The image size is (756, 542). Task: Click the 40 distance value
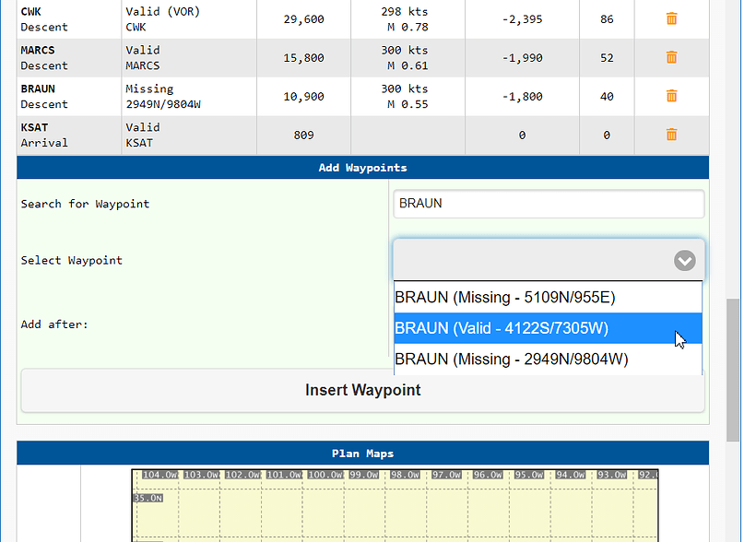coord(607,97)
